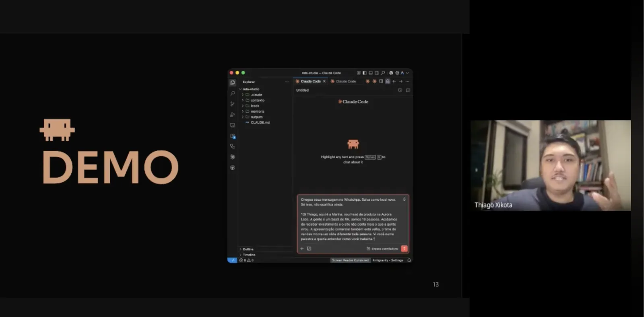Toggle the lock editor group icon
Image resolution: width=644 pixels, height=317 pixels.
388,81
